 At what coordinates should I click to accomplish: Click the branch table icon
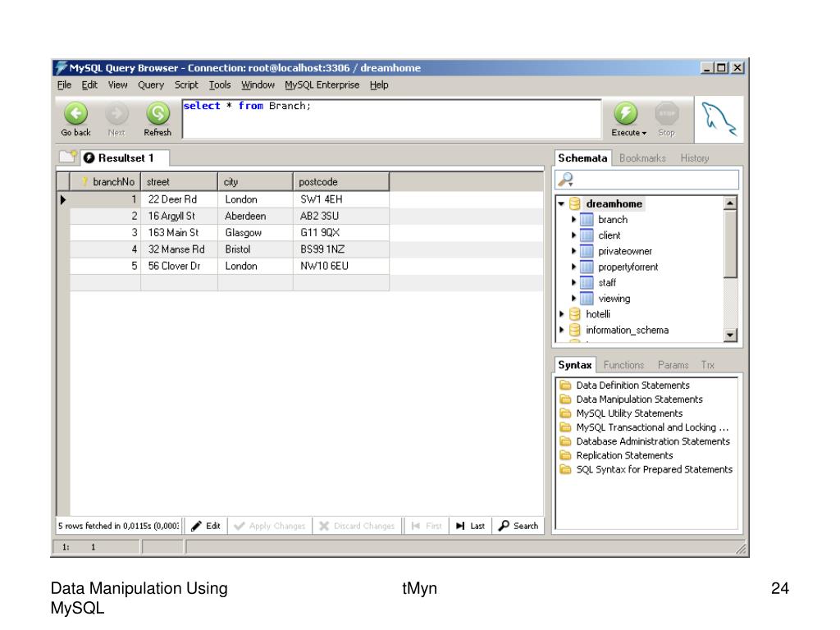point(587,220)
